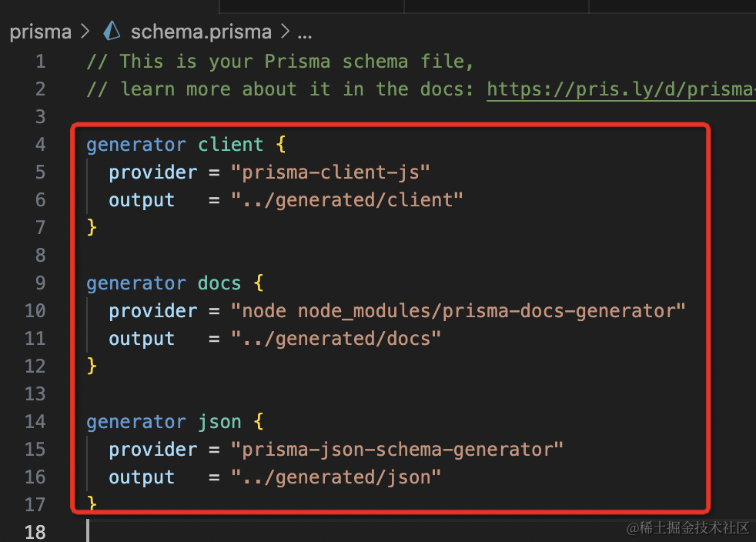Click the docs generator name
The height and width of the screenshot is (542, 756).
coord(219,283)
